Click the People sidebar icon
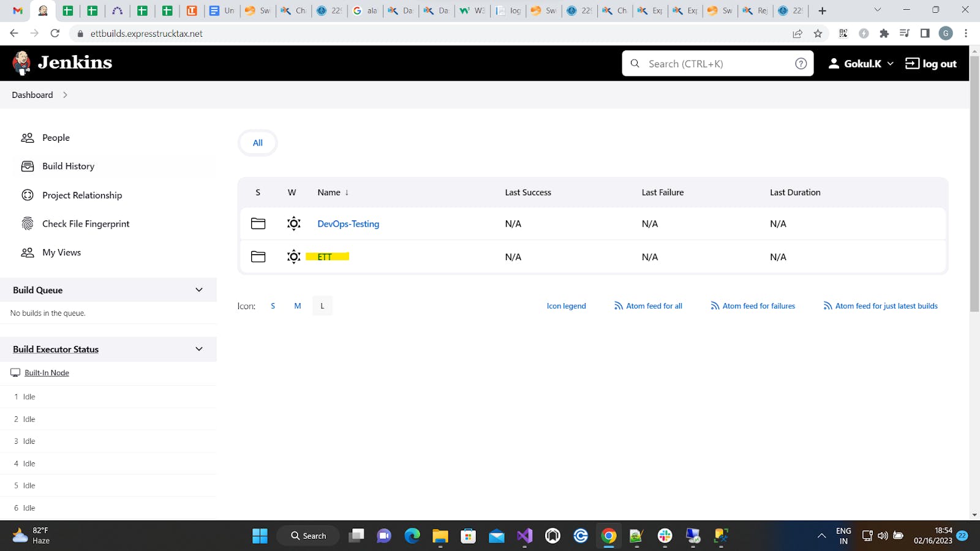 coord(28,138)
